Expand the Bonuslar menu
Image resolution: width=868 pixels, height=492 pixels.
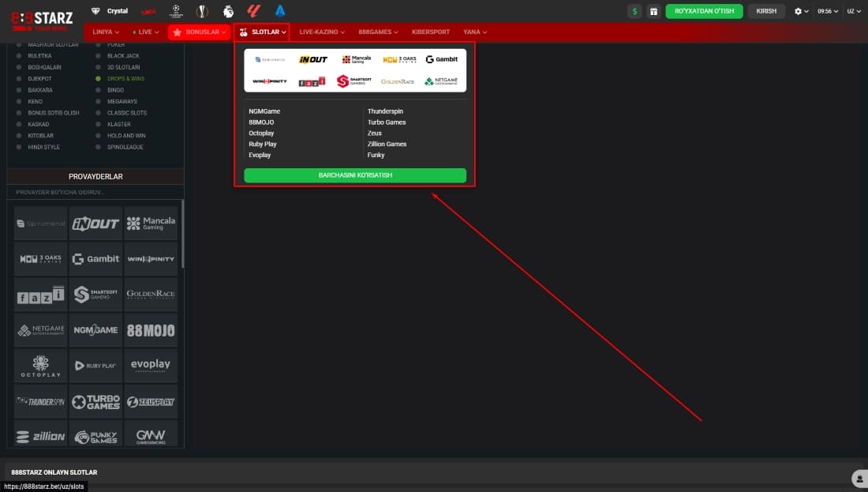pos(200,32)
